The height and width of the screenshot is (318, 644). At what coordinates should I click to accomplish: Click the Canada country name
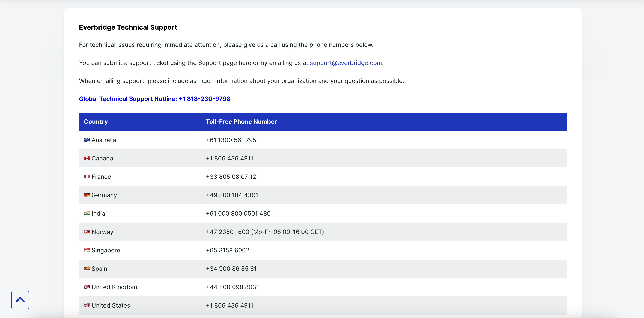click(102, 158)
